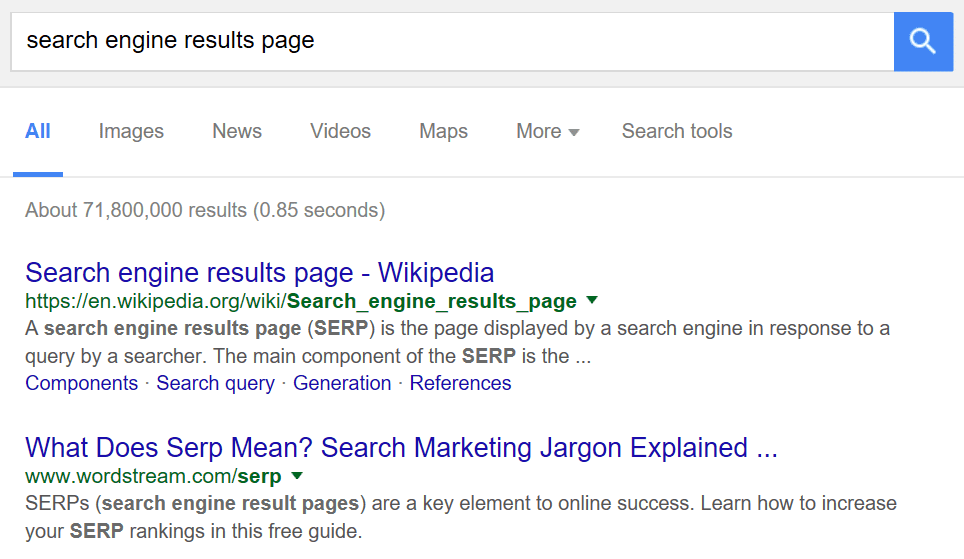The image size is (964, 559).
Task: Switch to the Images tab
Action: pos(131,131)
